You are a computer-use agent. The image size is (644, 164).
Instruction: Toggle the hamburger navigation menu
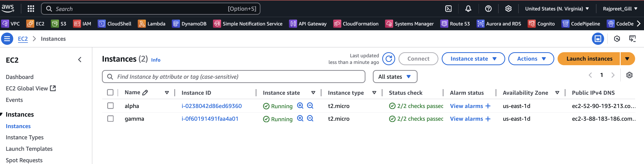[x=7, y=39]
